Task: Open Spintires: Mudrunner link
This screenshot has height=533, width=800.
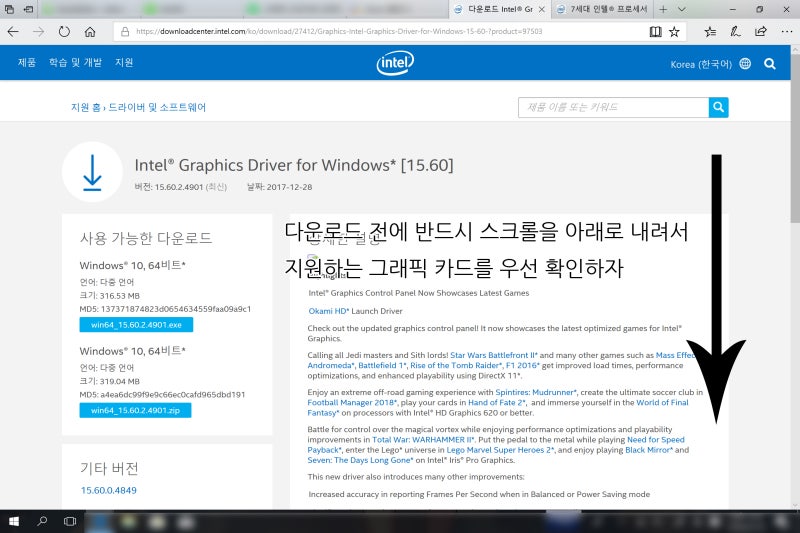Action: pos(536,392)
